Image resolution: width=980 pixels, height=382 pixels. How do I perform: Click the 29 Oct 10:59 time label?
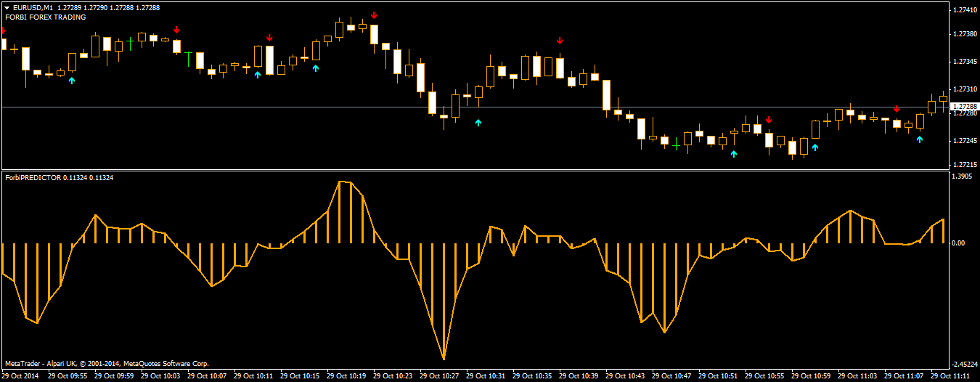click(x=812, y=376)
